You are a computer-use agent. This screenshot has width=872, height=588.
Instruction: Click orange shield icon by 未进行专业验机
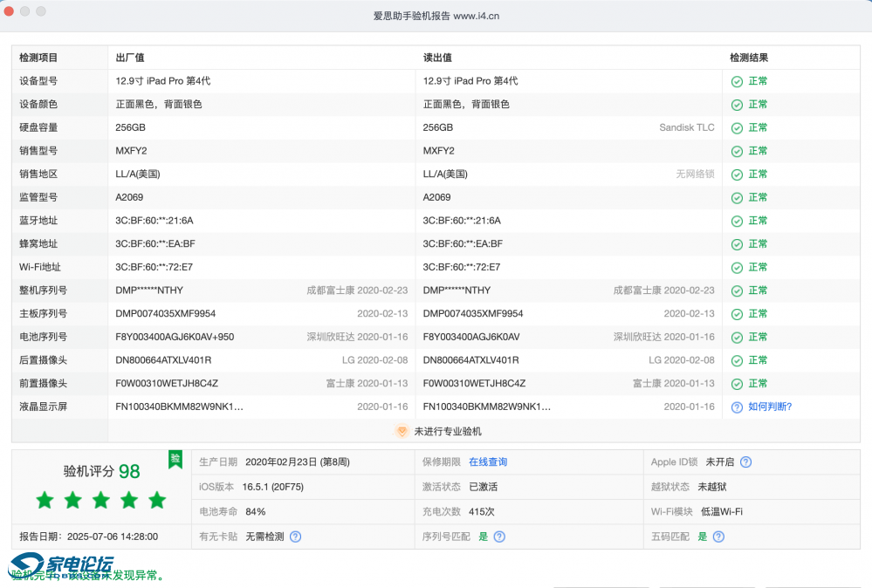coord(402,431)
